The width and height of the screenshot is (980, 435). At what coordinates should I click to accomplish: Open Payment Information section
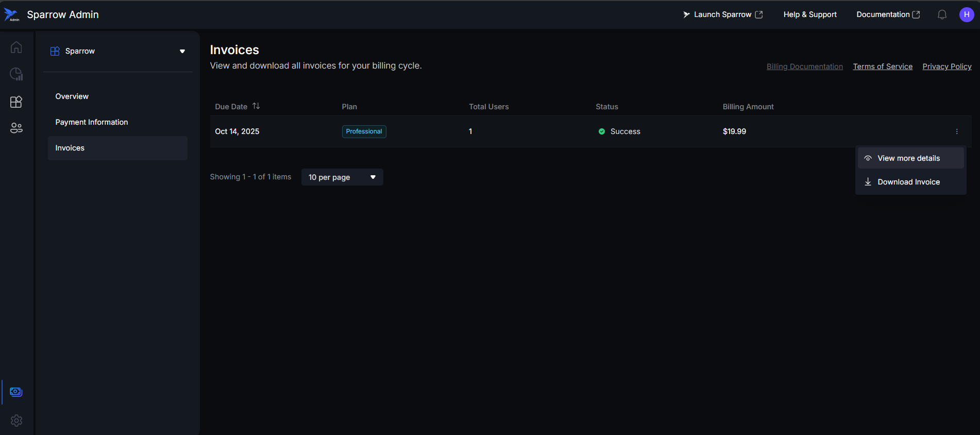coord(92,122)
